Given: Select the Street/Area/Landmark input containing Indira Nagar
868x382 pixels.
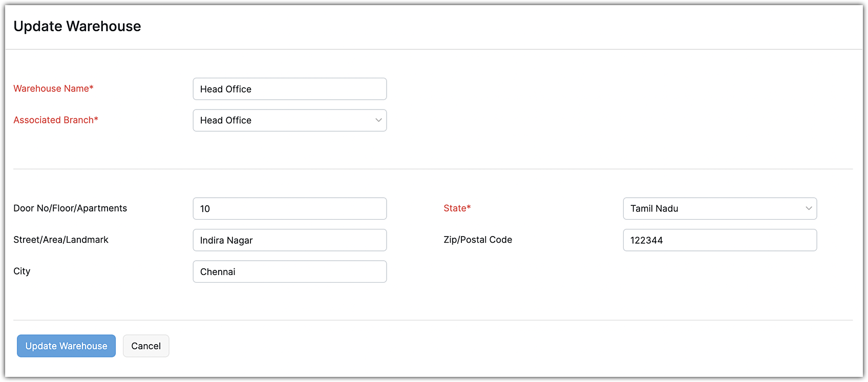Looking at the screenshot, I should coord(289,240).
